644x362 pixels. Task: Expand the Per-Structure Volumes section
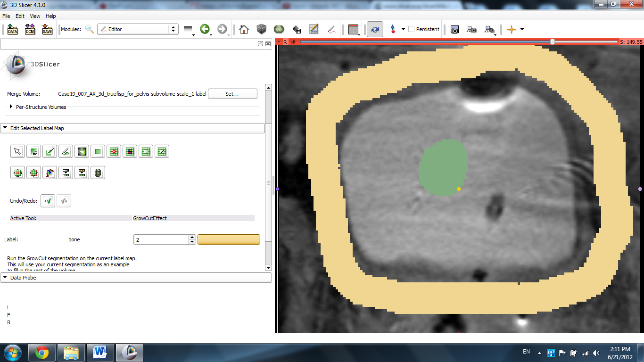[11, 107]
